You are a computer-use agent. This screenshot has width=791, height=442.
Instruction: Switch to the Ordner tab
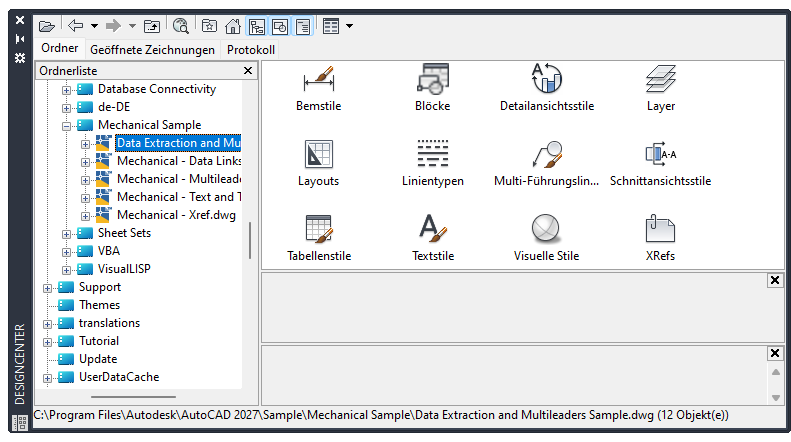60,48
